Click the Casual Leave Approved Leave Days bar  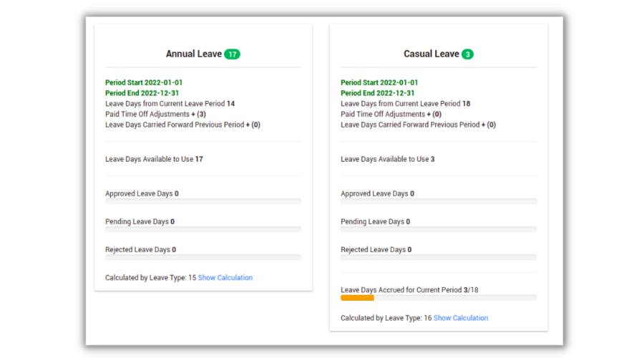(x=438, y=202)
